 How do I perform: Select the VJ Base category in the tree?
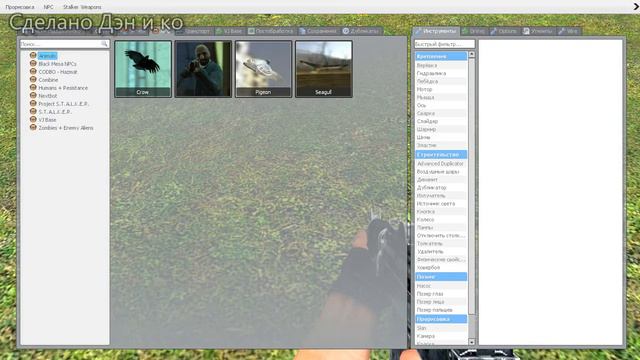point(47,120)
